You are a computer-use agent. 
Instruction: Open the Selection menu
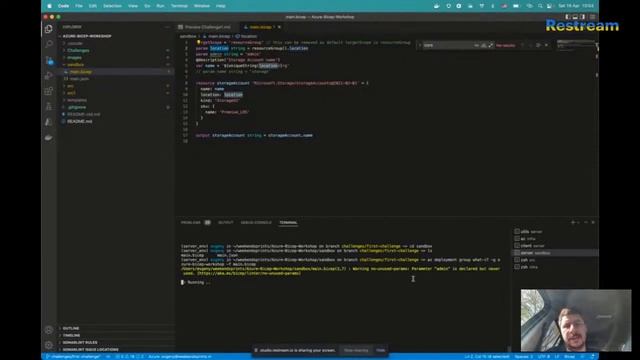[x=112, y=6]
